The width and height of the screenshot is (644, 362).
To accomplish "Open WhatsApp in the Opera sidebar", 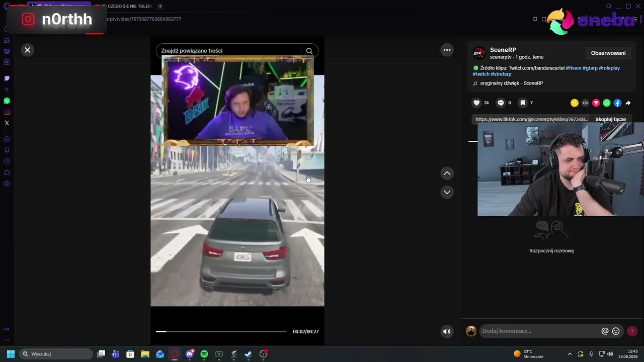I will pos(7,101).
